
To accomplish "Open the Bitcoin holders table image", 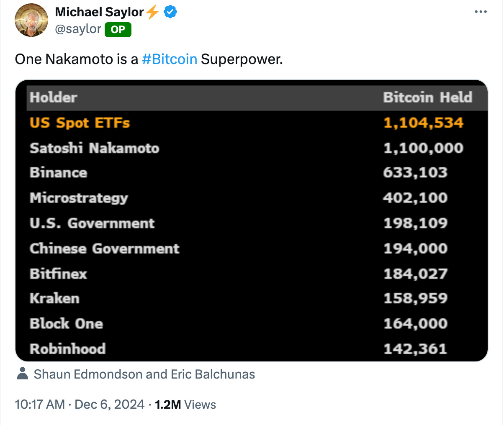I will 252,220.
